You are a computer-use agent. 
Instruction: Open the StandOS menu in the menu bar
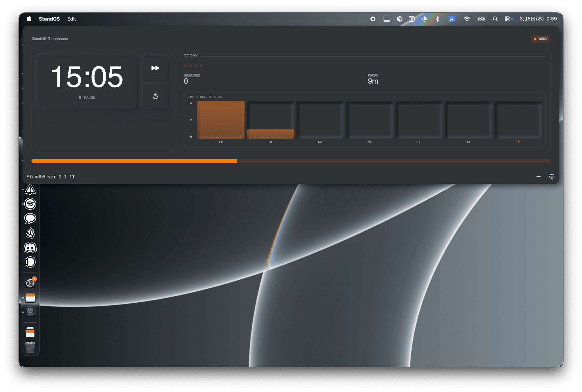click(x=49, y=19)
